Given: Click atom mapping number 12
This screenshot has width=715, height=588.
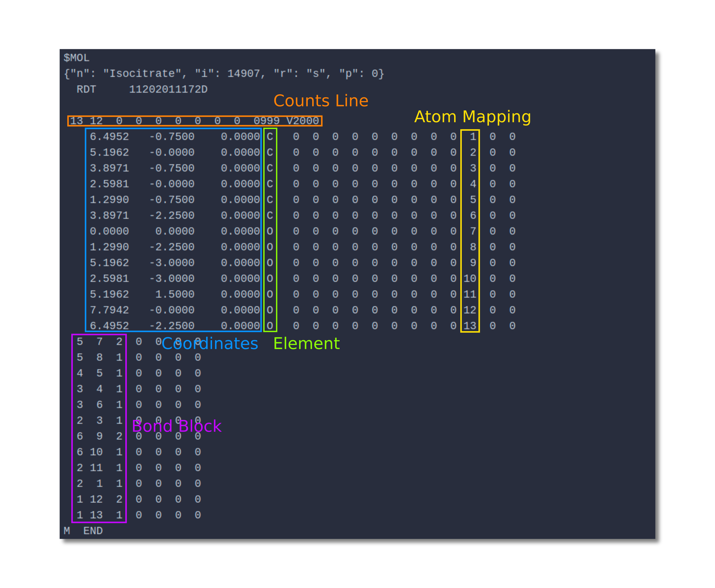Looking at the screenshot, I should (470, 310).
